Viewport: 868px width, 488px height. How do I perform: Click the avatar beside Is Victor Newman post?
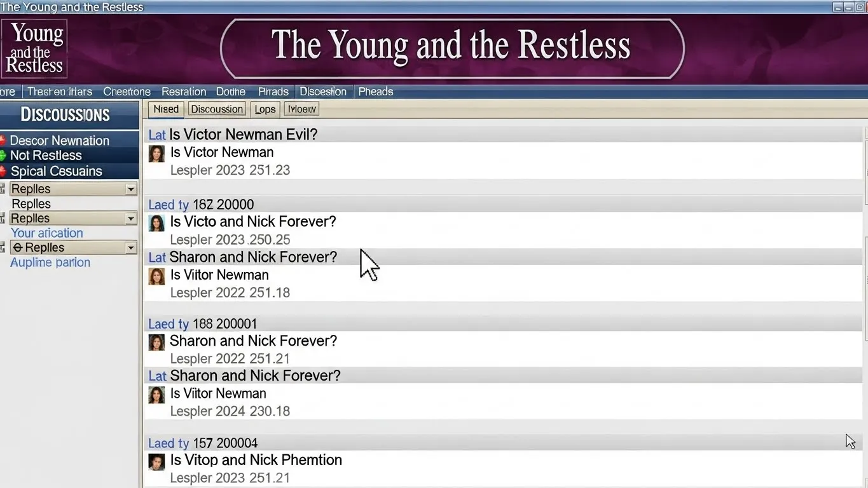coord(156,153)
